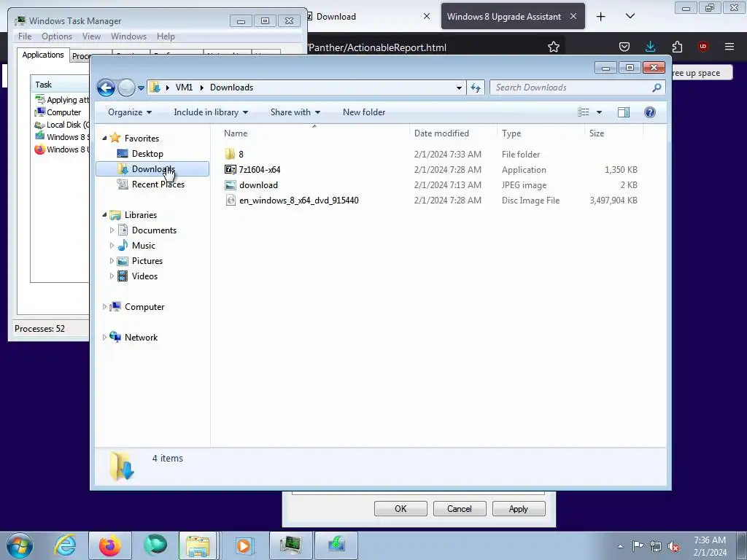Viewport: 747px width, 560px height.
Task: Expand the Computer node
Action: point(105,307)
